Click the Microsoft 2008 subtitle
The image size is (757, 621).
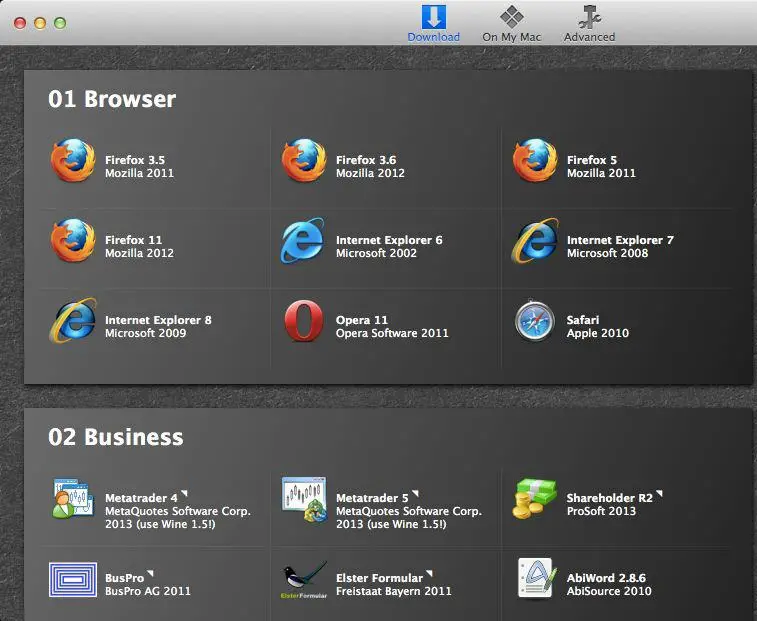(x=607, y=253)
